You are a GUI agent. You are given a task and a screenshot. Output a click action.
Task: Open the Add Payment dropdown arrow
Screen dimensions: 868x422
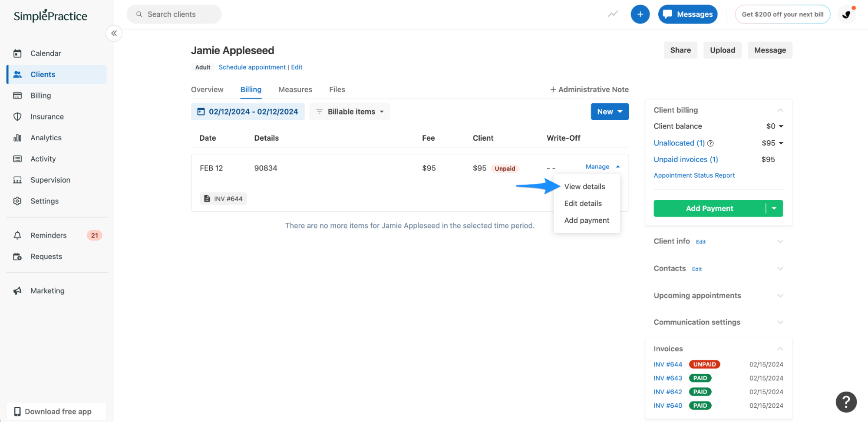click(774, 208)
